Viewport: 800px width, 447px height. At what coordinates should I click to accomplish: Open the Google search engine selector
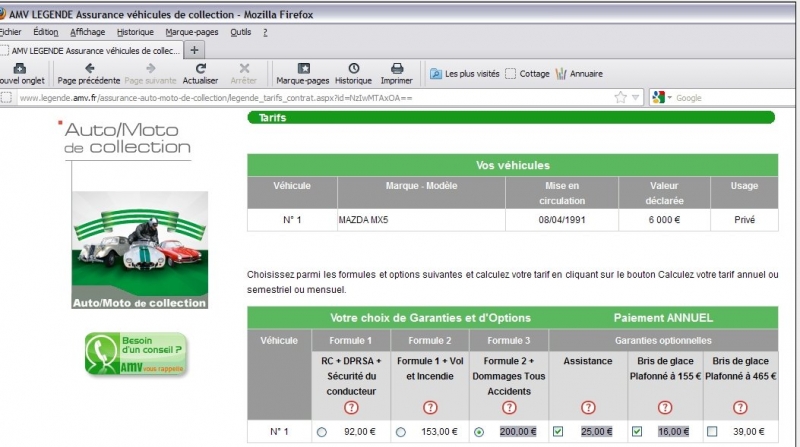[662, 97]
